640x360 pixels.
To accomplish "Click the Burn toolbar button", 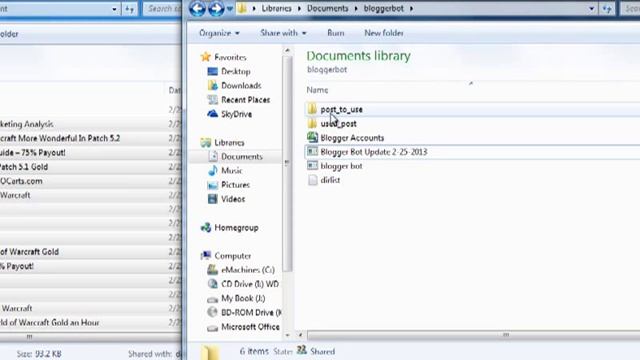I will [x=336, y=33].
